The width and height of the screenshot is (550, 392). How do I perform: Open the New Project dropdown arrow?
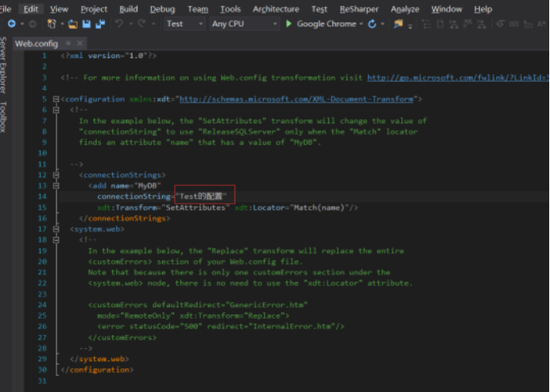[x=62, y=24]
